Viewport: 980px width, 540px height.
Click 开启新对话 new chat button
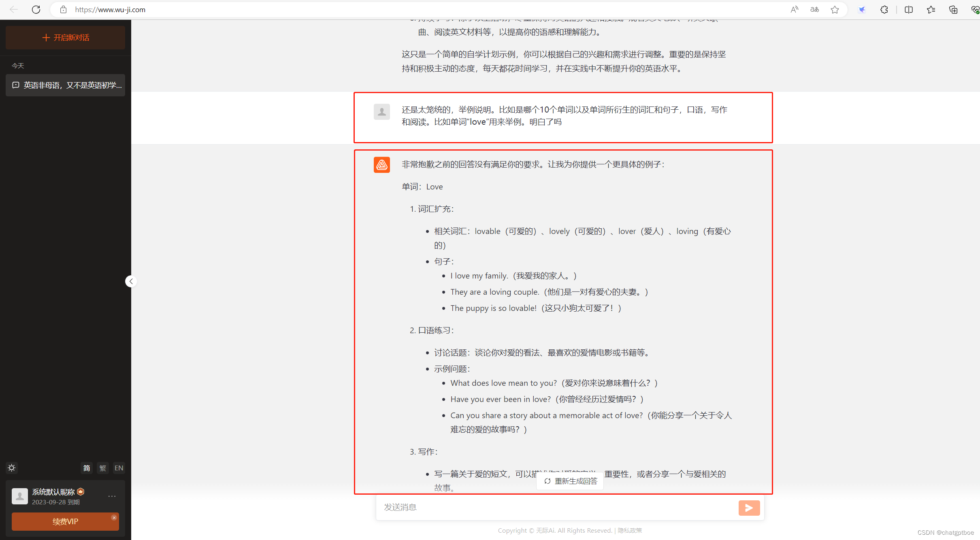pos(66,38)
